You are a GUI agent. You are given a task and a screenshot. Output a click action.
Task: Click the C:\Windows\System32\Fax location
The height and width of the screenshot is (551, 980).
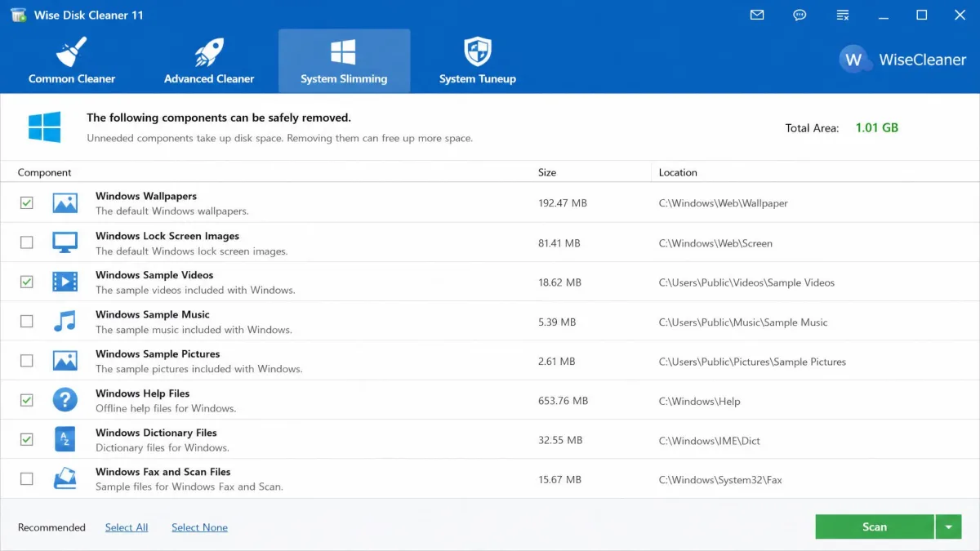(x=720, y=480)
